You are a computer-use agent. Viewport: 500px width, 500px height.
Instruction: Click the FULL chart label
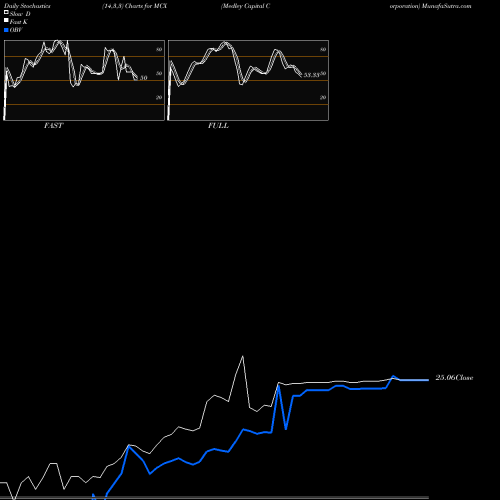[x=218, y=126]
